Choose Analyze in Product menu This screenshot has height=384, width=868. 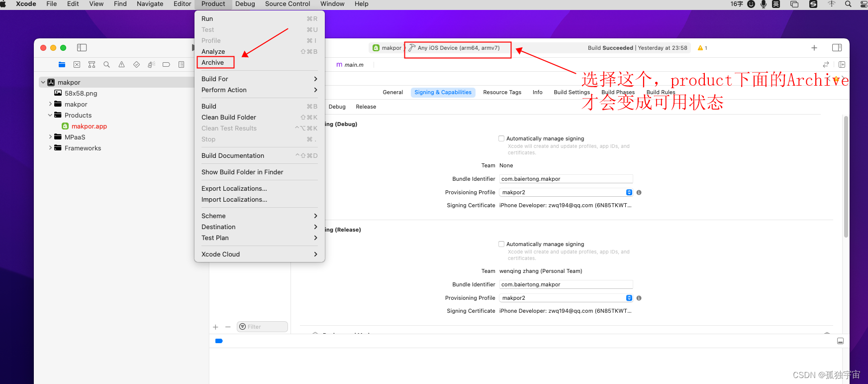[259, 51]
